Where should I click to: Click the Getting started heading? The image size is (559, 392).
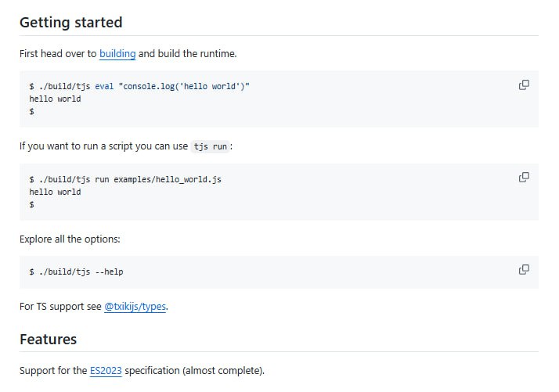[x=70, y=22]
